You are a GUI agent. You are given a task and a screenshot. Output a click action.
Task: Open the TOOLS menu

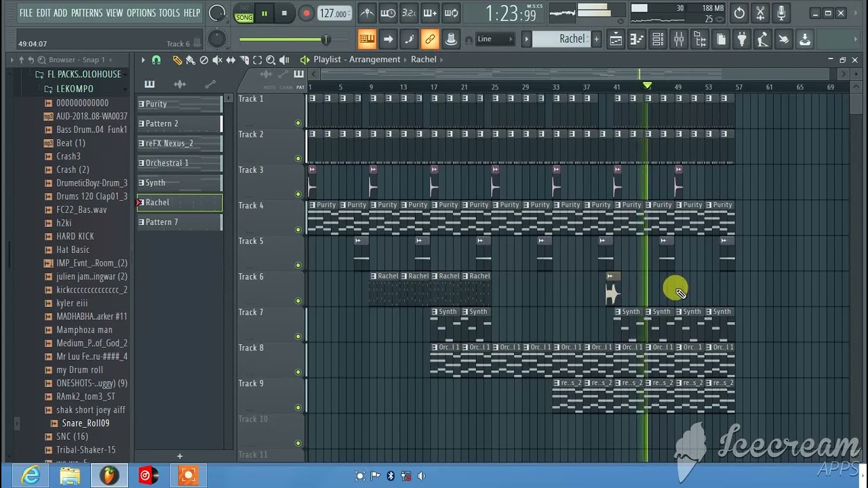170,13
